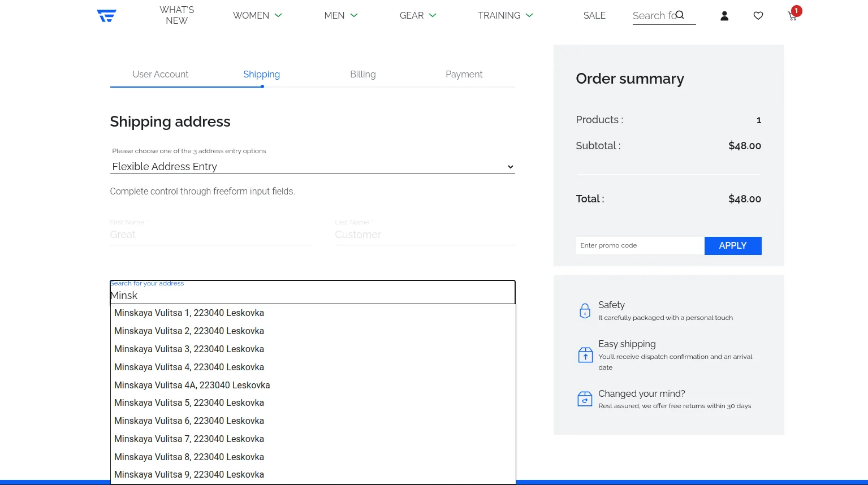Open the Flexible Address Entry dropdown
This screenshot has height=485, width=868.
click(x=312, y=167)
